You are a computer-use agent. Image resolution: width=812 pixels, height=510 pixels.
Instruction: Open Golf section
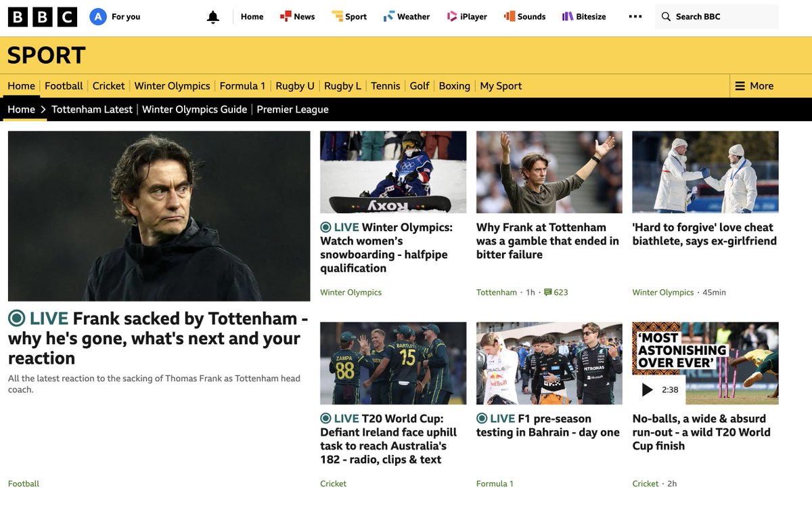click(x=420, y=86)
